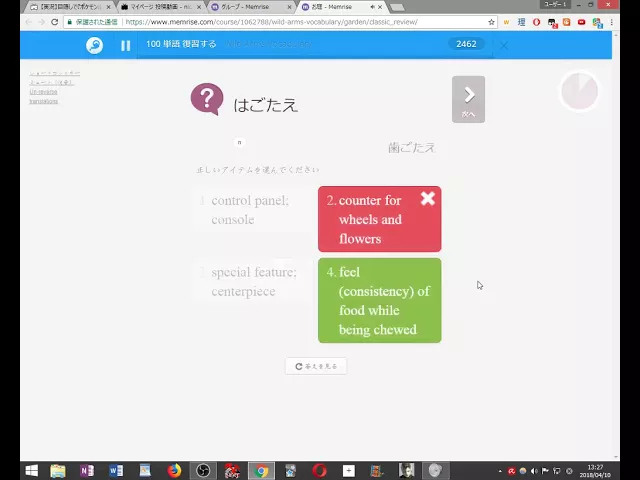Show hidden system tray icons

(x=500, y=471)
